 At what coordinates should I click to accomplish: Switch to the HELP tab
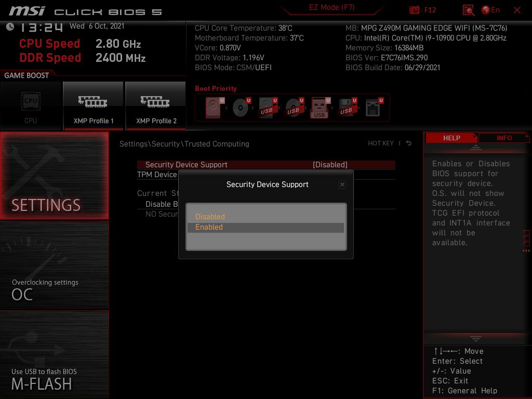tap(451, 138)
